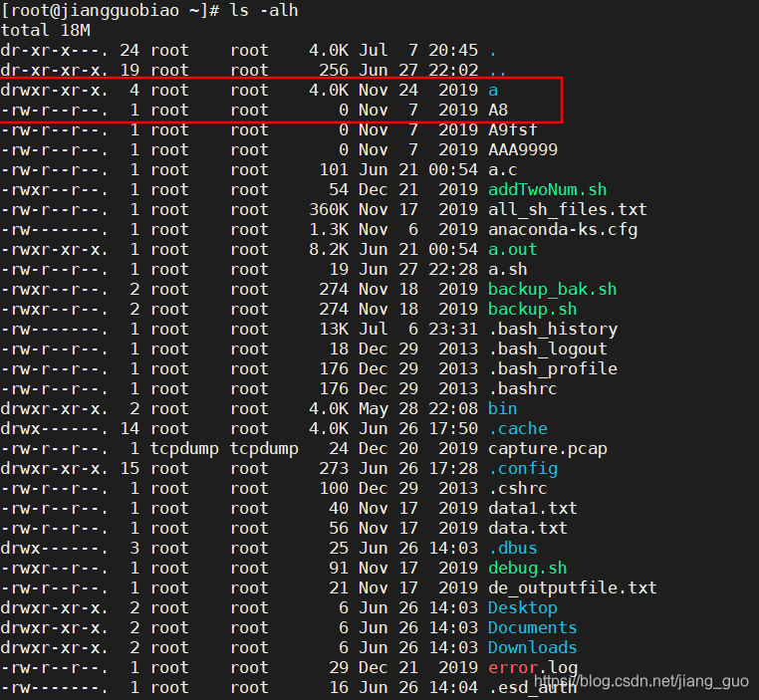The image size is (759, 700).
Task: Click link count '14' on the .cache row
Action: click(129, 428)
